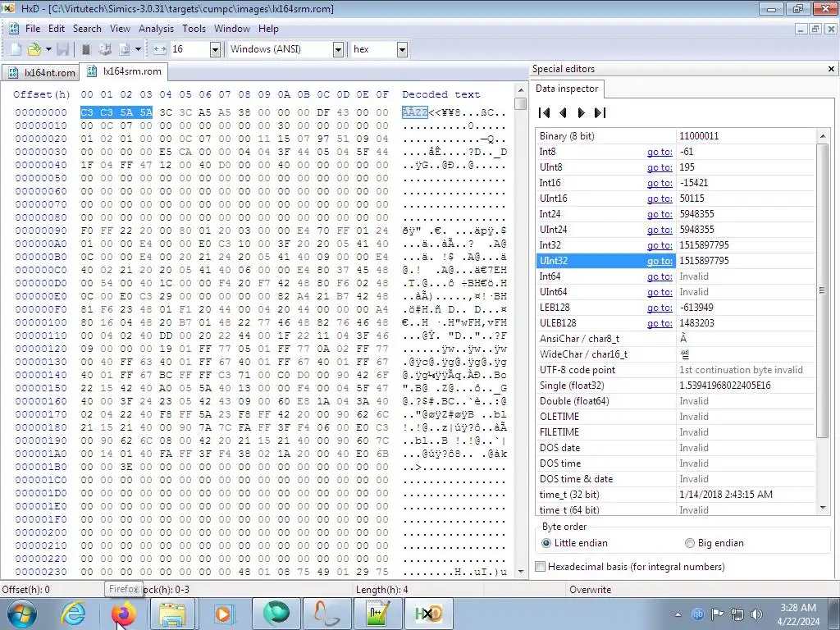The image size is (840, 630).
Task: Open the Windows Start menu
Action: pyautogui.click(x=21, y=614)
